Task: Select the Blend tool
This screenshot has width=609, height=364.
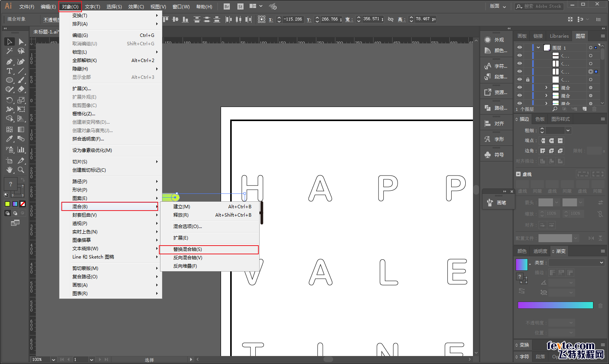Action: click(21, 139)
